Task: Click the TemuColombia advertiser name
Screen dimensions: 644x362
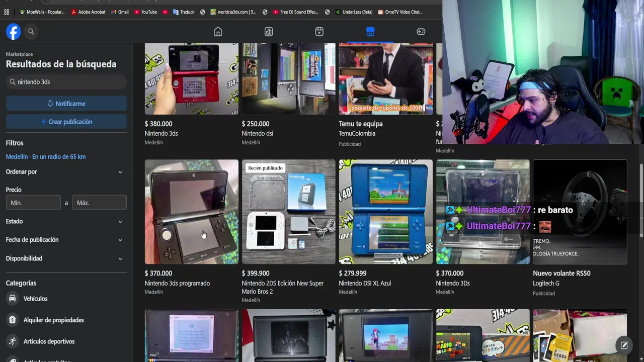Action: (357, 133)
